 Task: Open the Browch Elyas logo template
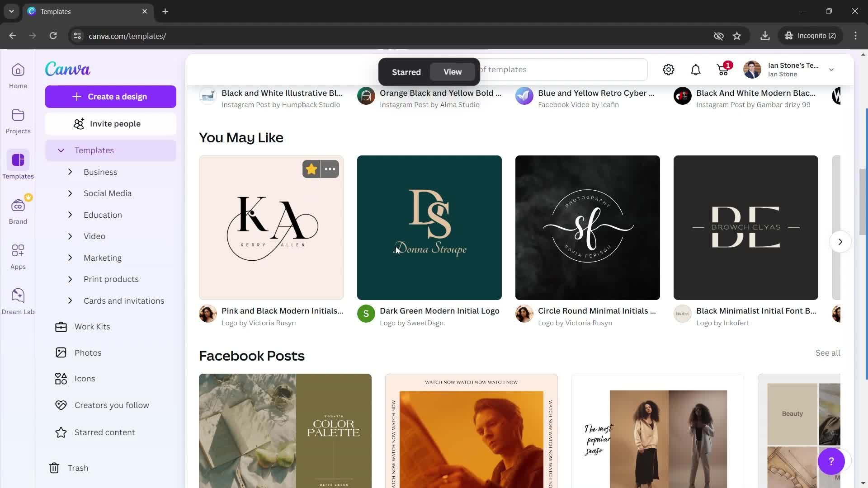pos(746,228)
